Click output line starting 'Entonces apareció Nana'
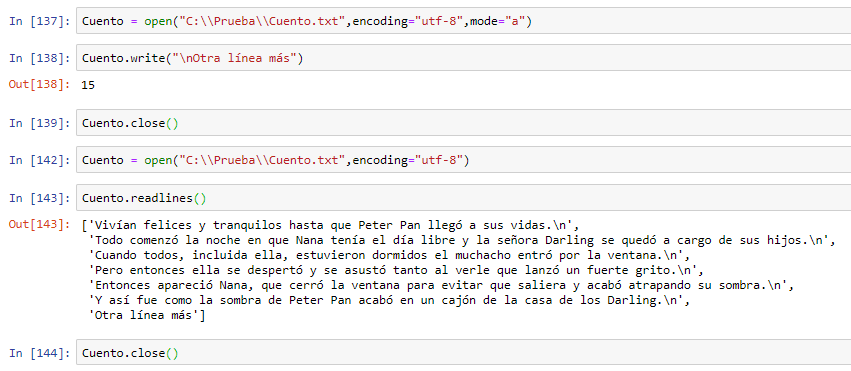The image size is (851, 371). (440, 285)
